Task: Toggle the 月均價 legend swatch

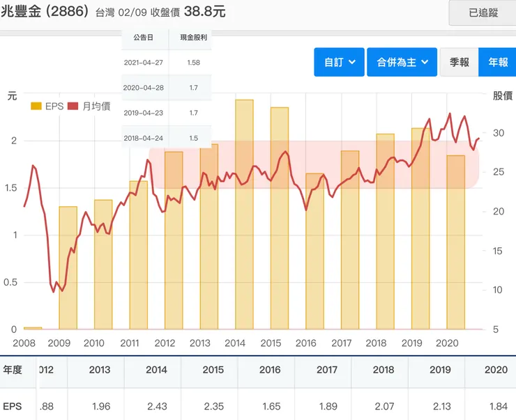Action: tap(73, 106)
